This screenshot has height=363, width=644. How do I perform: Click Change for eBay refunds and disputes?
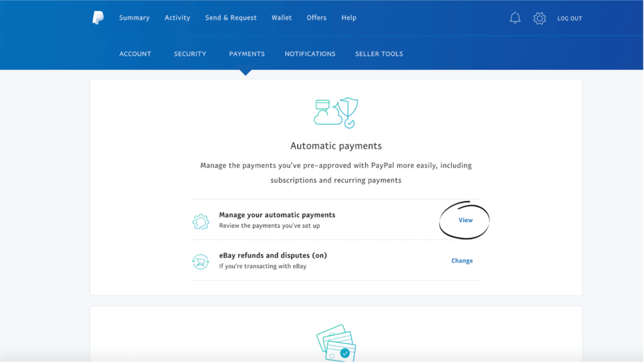(x=462, y=260)
